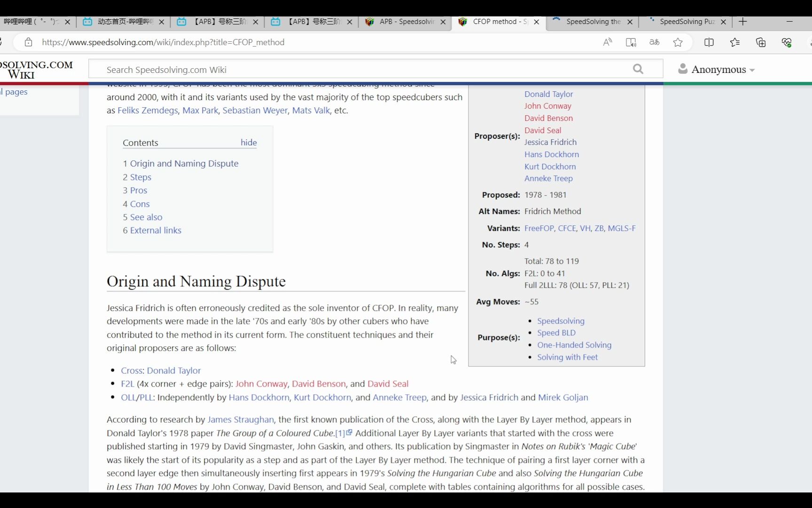Open split screen icon
812x508 pixels.
pyautogui.click(x=709, y=42)
